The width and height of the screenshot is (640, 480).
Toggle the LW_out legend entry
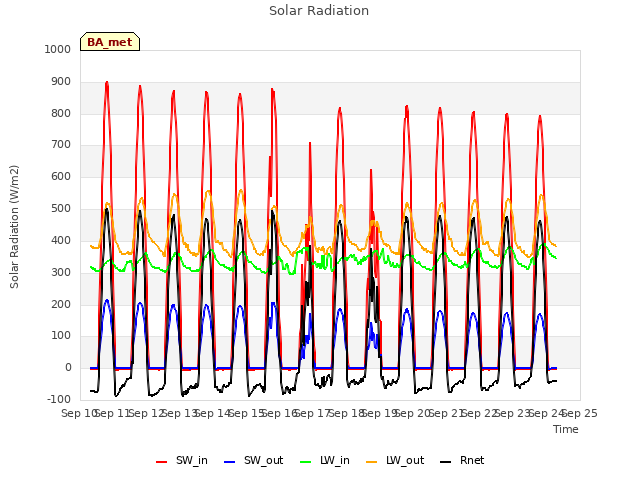[x=396, y=460]
